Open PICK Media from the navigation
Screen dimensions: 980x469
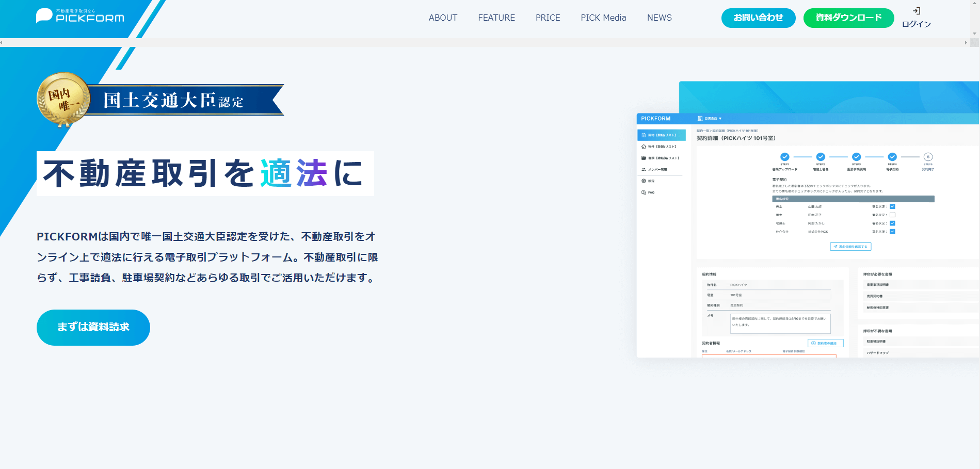click(603, 18)
